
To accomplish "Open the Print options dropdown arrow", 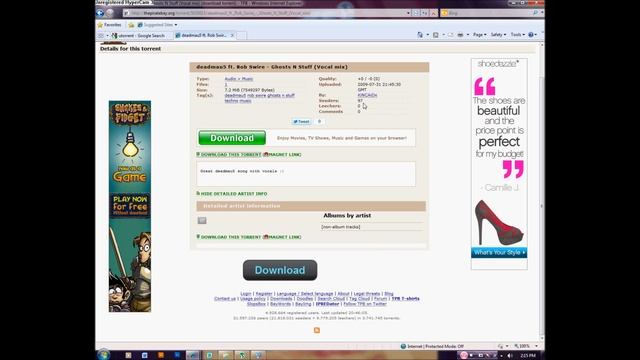I will point(468,35).
